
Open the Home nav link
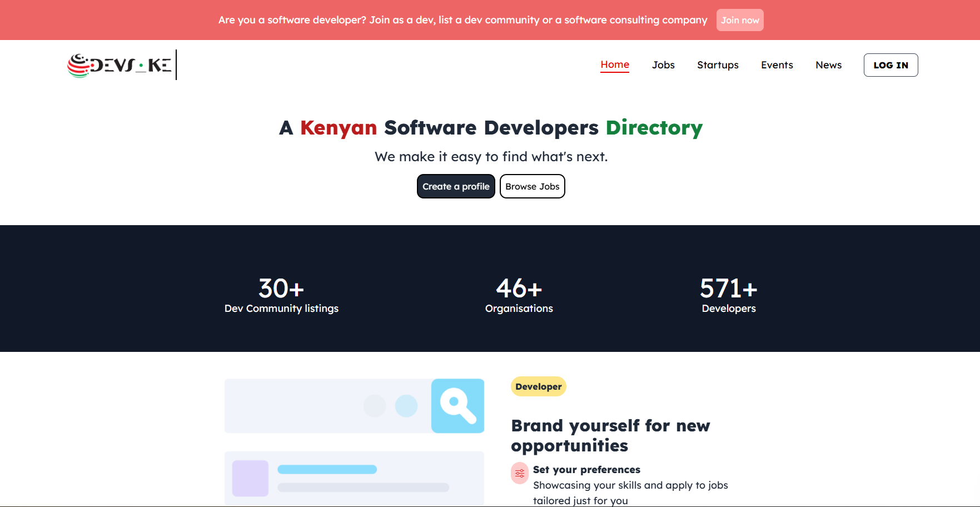point(615,65)
